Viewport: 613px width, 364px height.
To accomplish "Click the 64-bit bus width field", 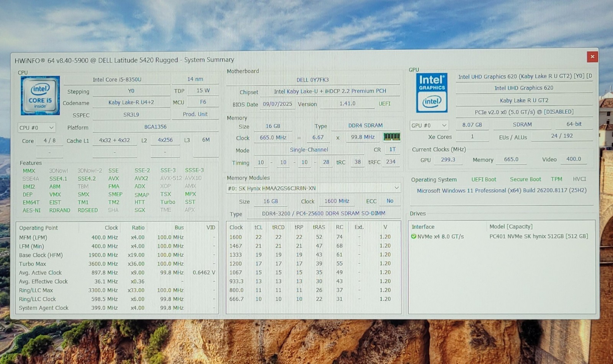I will click(574, 124).
